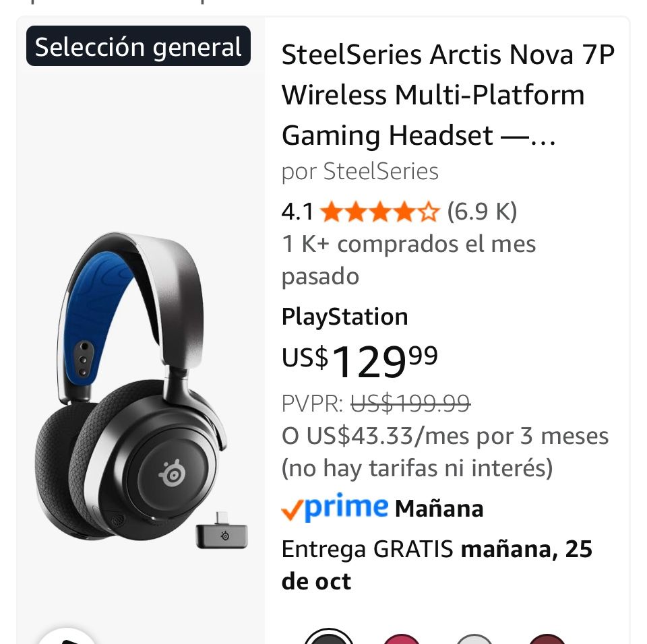Click the PlayStation platform label

tap(345, 317)
